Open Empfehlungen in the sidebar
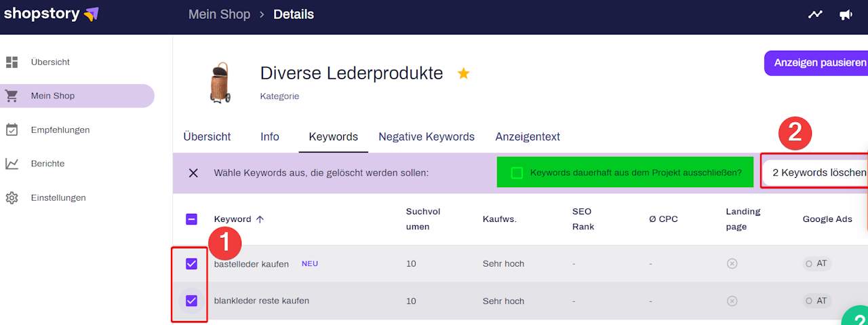The width and height of the screenshot is (868, 325). pyautogui.click(x=60, y=130)
